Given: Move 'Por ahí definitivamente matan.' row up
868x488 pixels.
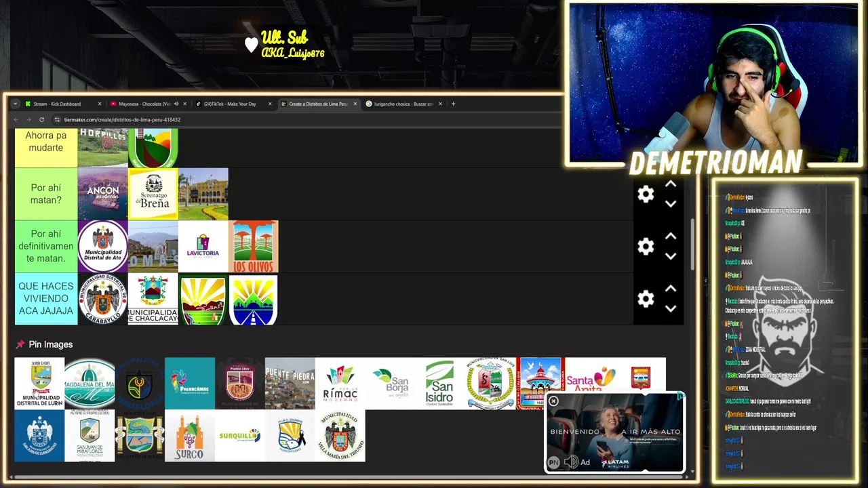Looking at the screenshot, I should click(671, 237).
